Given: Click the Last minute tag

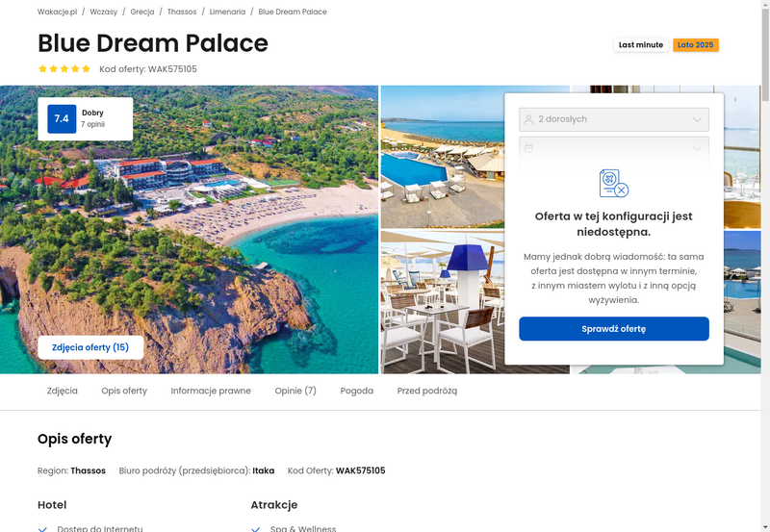Looking at the screenshot, I should [x=641, y=44].
